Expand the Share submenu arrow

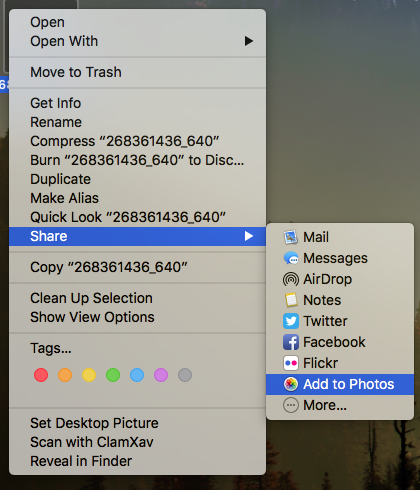(x=249, y=236)
